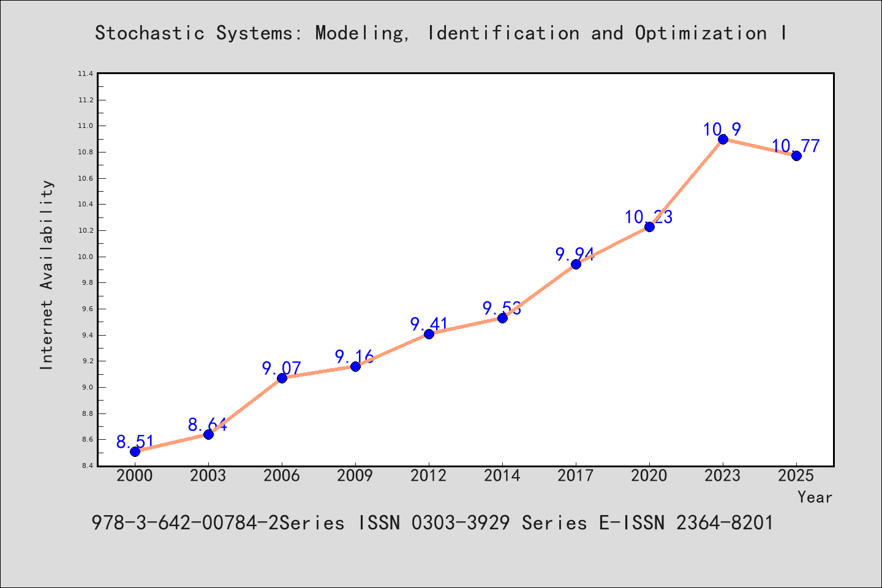Click the value label 8.64
882x588 pixels.
coord(208,424)
